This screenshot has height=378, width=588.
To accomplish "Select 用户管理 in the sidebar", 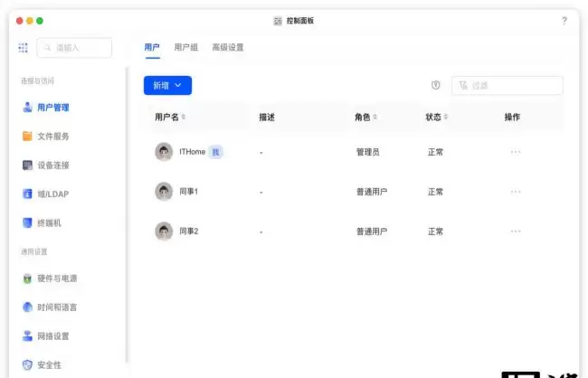I will pyautogui.click(x=46, y=108).
